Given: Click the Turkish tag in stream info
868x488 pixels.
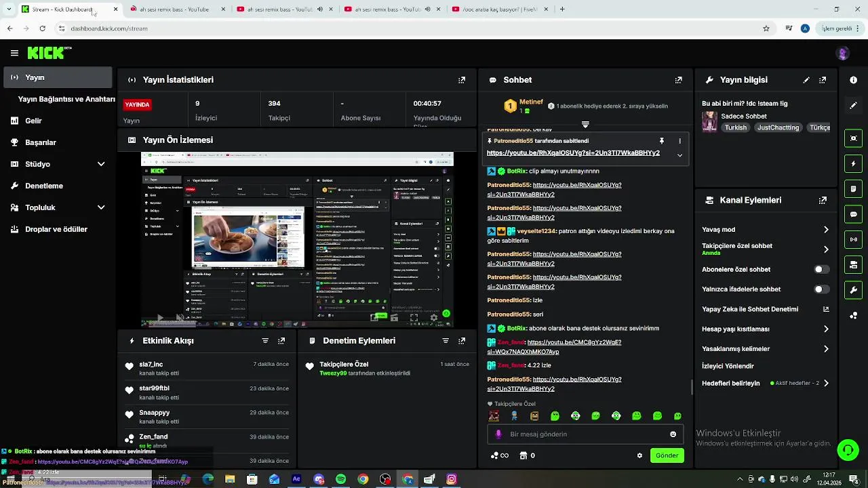Looking at the screenshot, I should [735, 127].
